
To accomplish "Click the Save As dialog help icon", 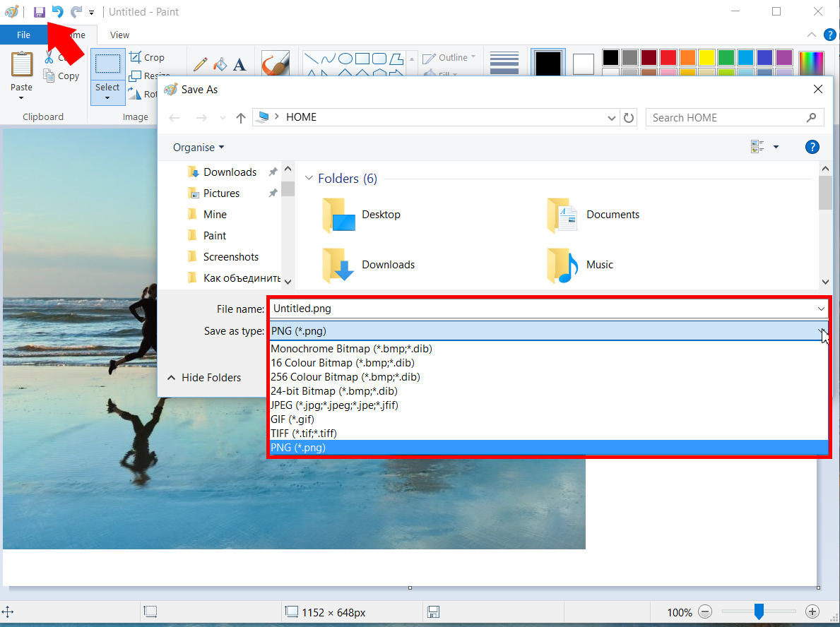I will pos(812,147).
